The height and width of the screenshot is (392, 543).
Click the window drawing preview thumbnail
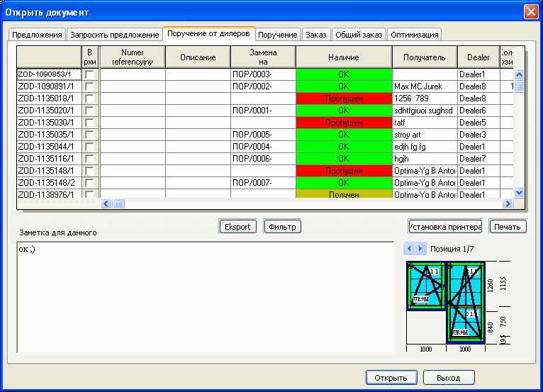point(446,303)
